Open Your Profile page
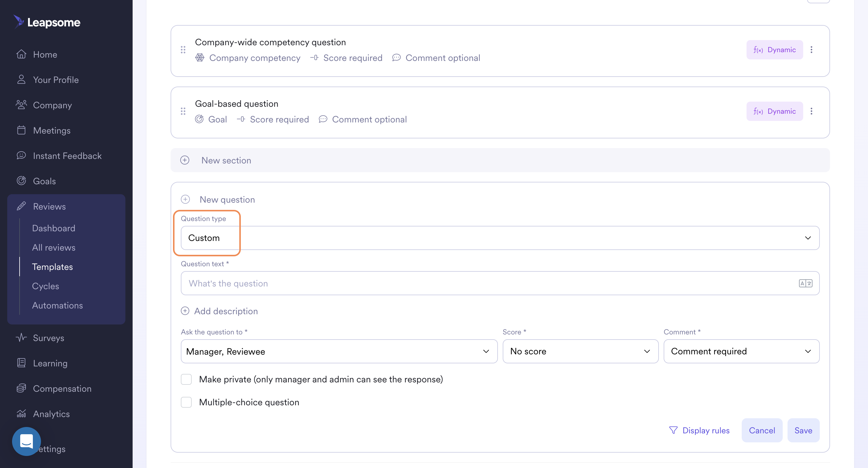Screen dimensions: 868x468 pyautogui.click(x=56, y=80)
